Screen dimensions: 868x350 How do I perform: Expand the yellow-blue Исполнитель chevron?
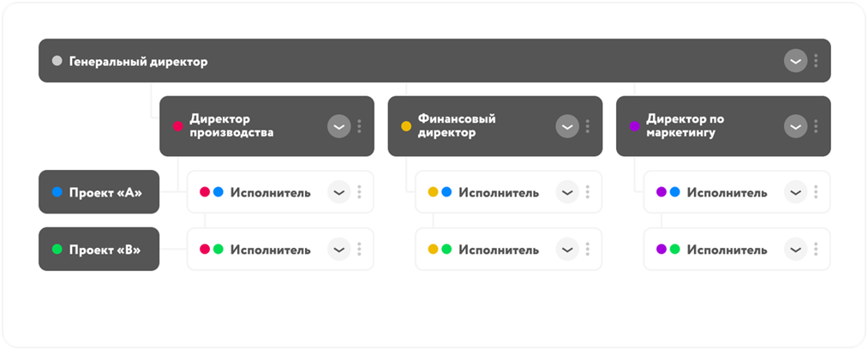[x=567, y=192]
